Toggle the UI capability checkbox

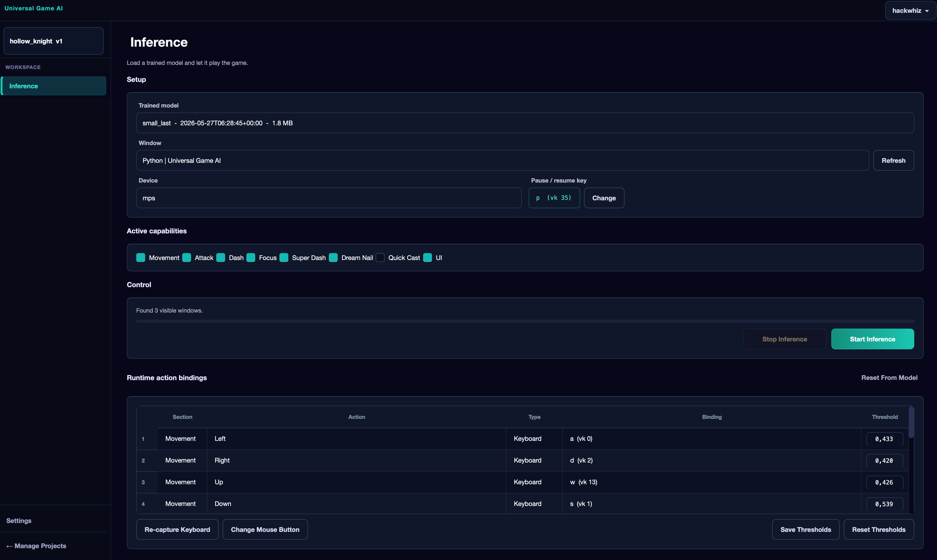point(427,257)
